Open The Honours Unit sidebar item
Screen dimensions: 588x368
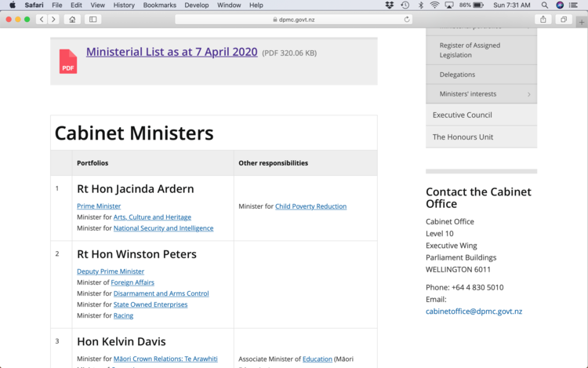pyautogui.click(x=481, y=137)
